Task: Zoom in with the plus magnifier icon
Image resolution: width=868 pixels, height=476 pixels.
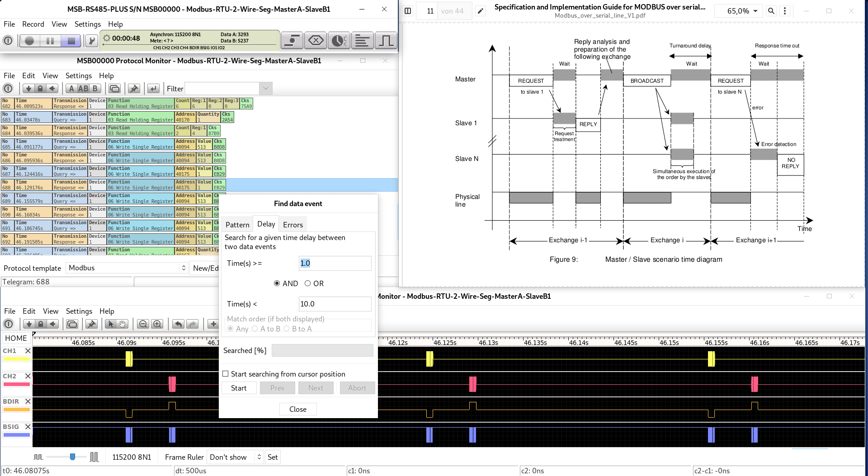Action: coord(157,324)
